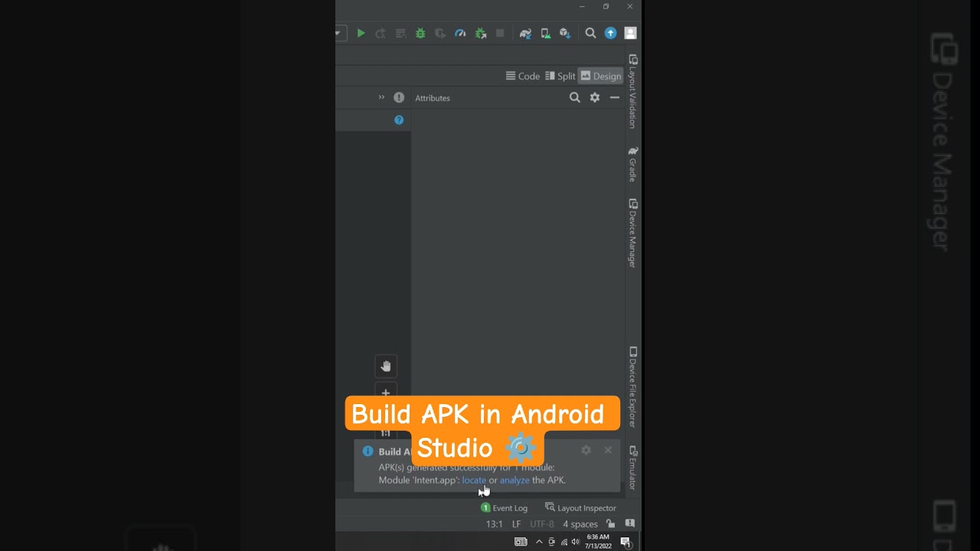Click the UTF-8 file encoding indicator
Screen dimensions: 980x551
pos(542,524)
